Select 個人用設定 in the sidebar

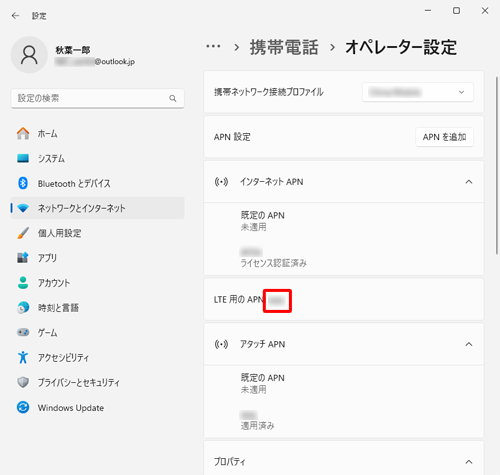click(98, 233)
